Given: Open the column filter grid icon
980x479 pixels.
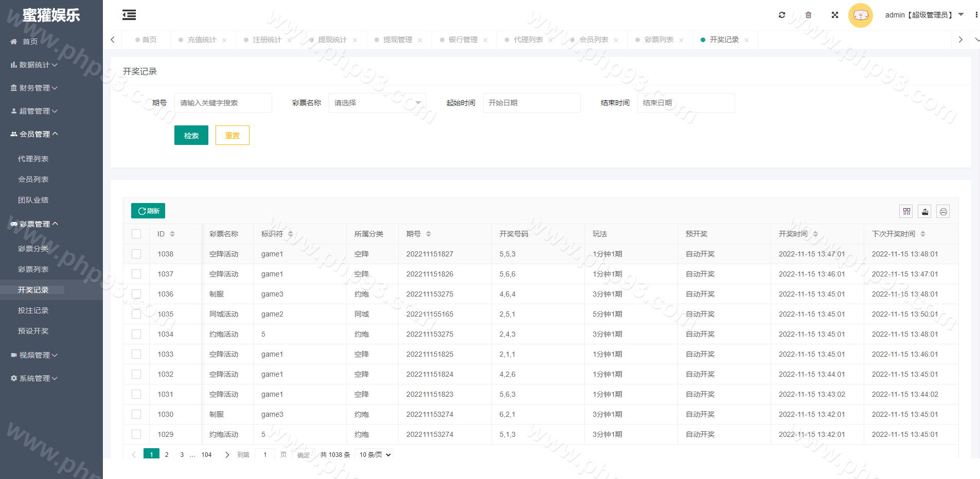Looking at the screenshot, I should point(906,211).
